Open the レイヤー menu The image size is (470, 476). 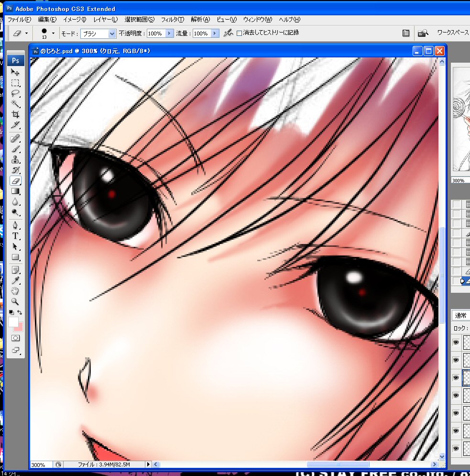(x=105, y=20)
